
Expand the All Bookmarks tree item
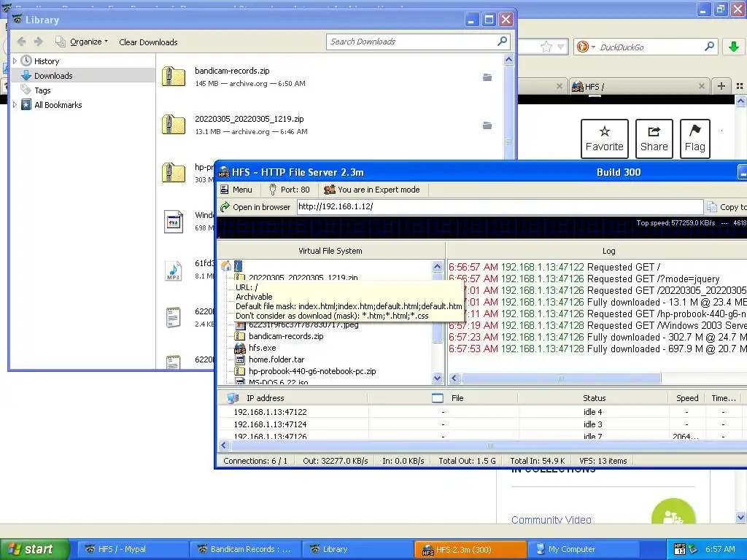[15, 105]
